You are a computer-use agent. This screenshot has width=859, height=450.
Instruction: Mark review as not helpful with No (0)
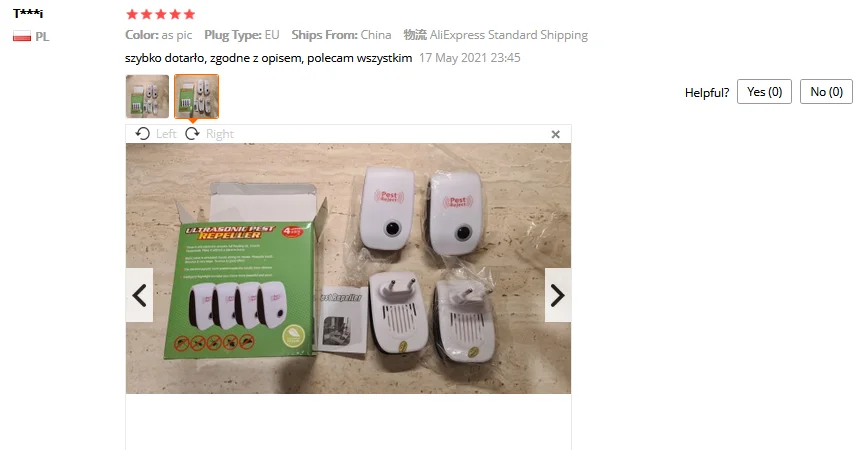(x=826, y=92)
